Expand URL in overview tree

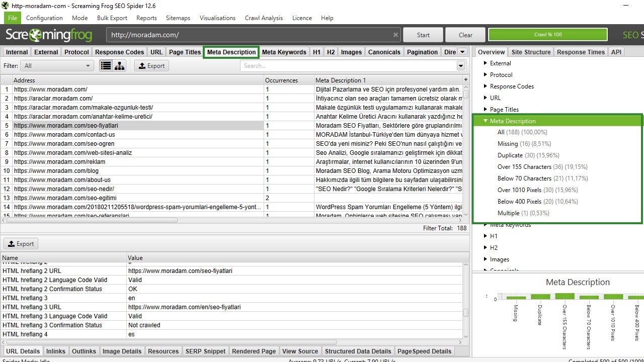tap(486, 98)
